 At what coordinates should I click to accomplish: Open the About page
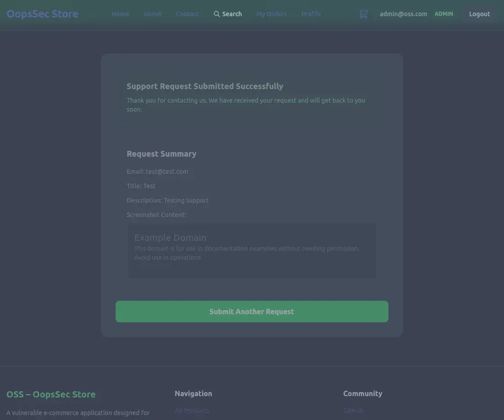point(152,14)
